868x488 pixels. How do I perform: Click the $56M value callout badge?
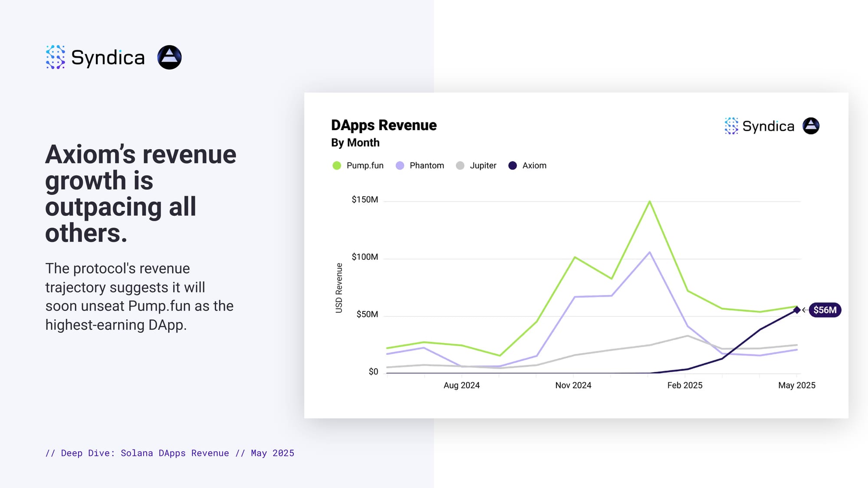(825, 310)
